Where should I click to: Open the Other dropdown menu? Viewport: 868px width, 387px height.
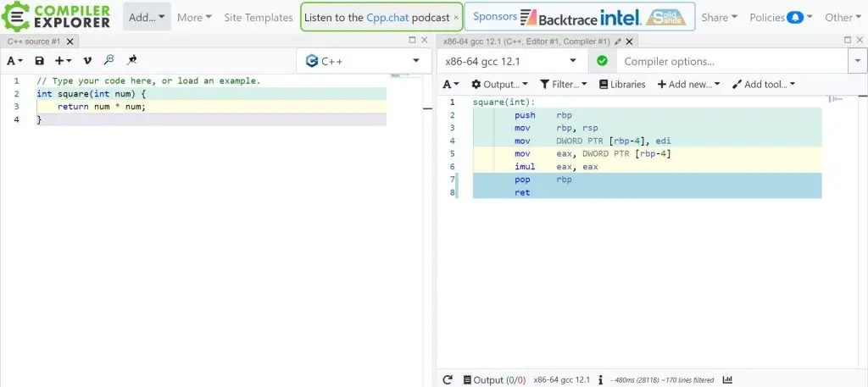[843, 17]
